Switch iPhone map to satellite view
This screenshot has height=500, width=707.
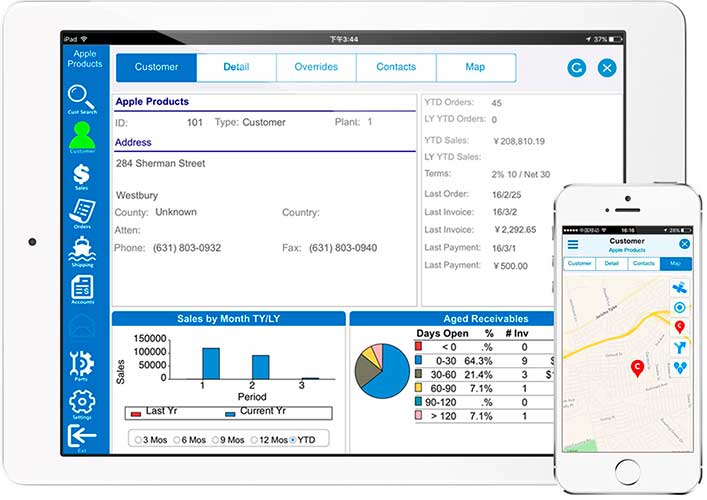[x=679, y=288]
